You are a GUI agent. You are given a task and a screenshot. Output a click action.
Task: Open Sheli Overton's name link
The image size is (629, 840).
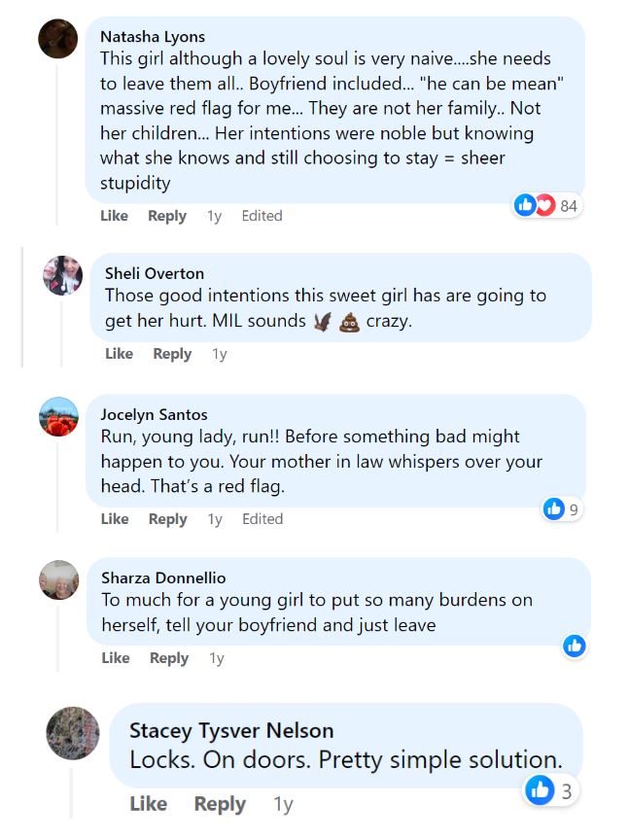(154, 273)
